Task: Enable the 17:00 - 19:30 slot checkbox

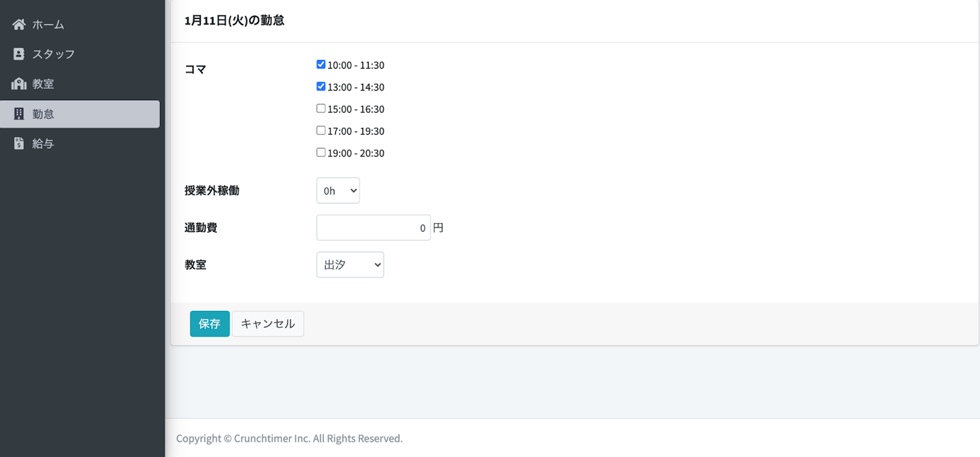Action: coord(321,130)
